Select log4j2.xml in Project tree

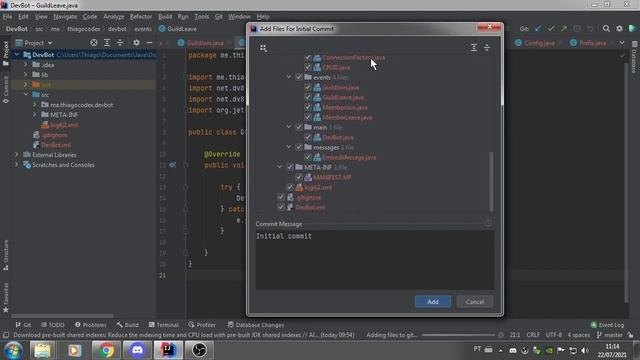[64, 125]
